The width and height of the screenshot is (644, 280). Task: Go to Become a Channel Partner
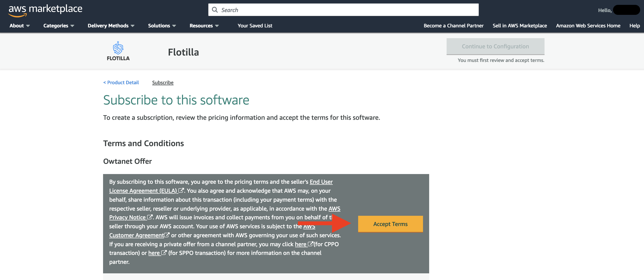click(454, 26)
